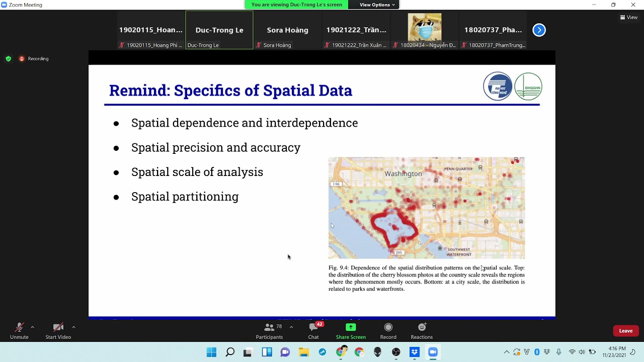This screenshot has width=644, height=362.
Task: Open the Alienware taskbar app
Action: [377, 352]
